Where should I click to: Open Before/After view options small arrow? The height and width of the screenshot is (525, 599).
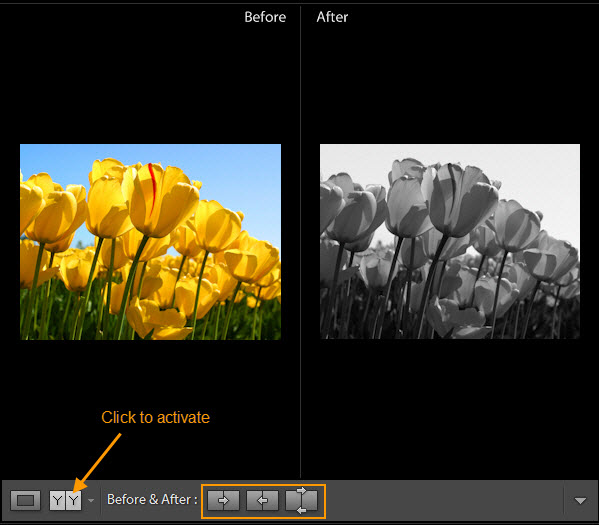[91, 500]
